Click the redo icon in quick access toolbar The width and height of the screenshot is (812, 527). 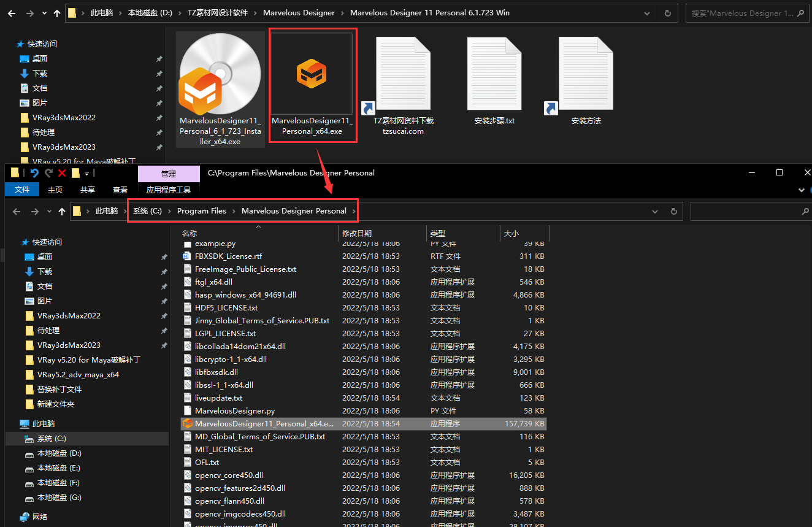tap(48, 173)
